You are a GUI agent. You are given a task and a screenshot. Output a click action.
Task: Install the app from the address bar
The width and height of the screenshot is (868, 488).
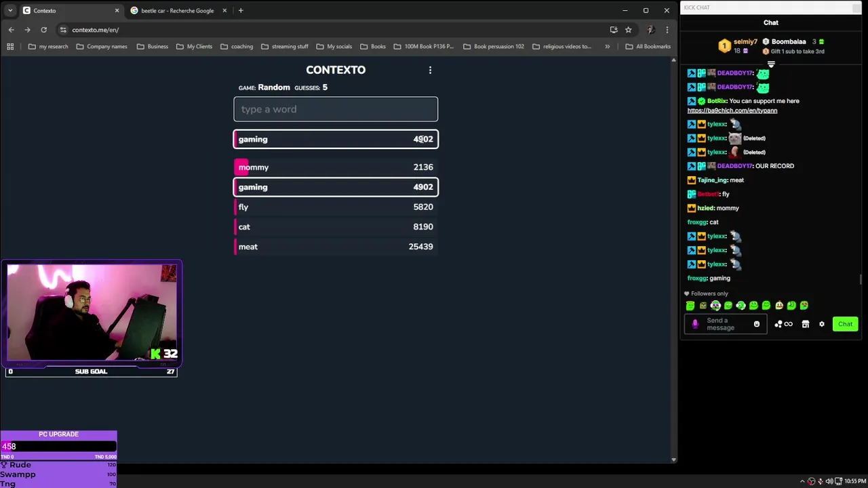pyautogui.click(x=614, y=30)
